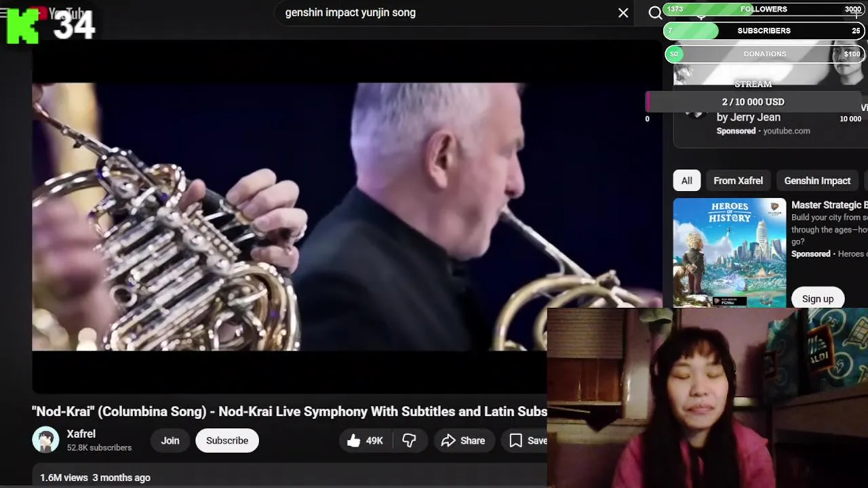Like the video with thumbs-up icon

pyautogui.click(x=365, y=441)
